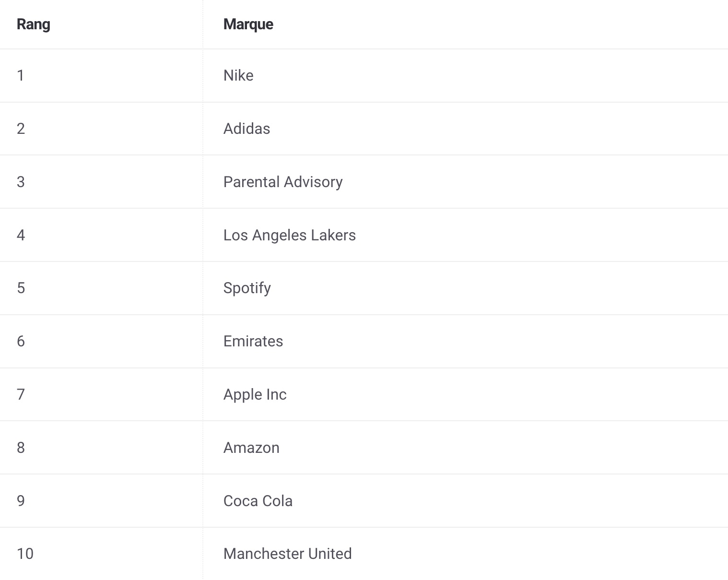The image size is (728, 580).
Task: Select the Apple Inc entry
Action: point(255,394)
